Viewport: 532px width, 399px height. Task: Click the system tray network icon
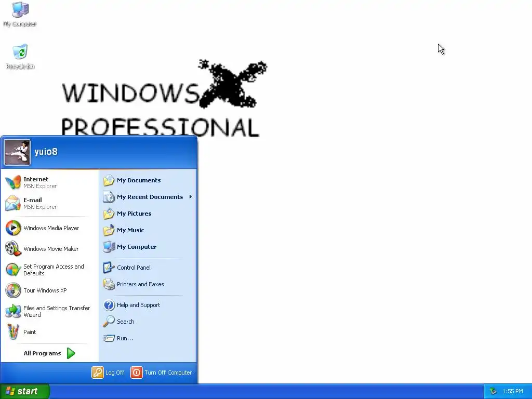[494, 391]
